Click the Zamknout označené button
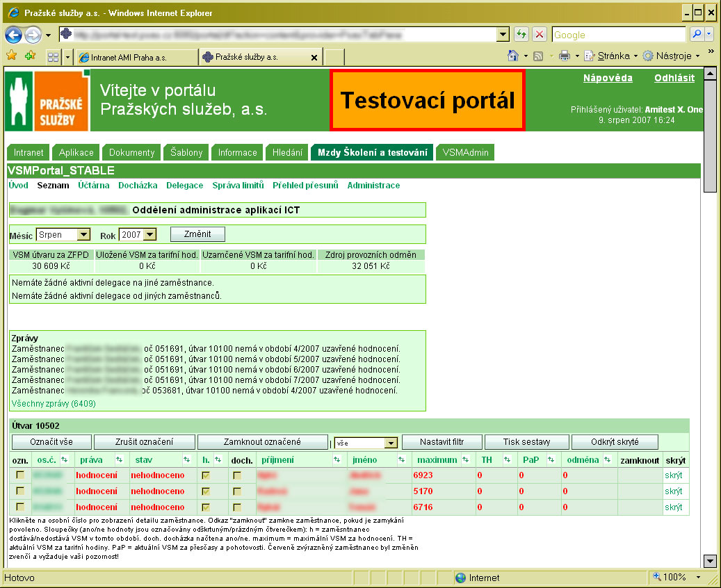The width and height of the screenshot is (721, 588). pos(263,442)
